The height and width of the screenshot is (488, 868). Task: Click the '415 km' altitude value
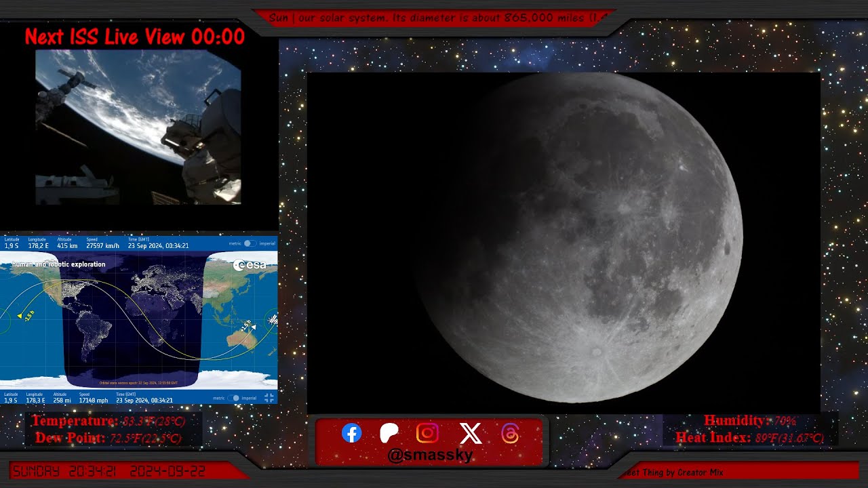[66, 246]
